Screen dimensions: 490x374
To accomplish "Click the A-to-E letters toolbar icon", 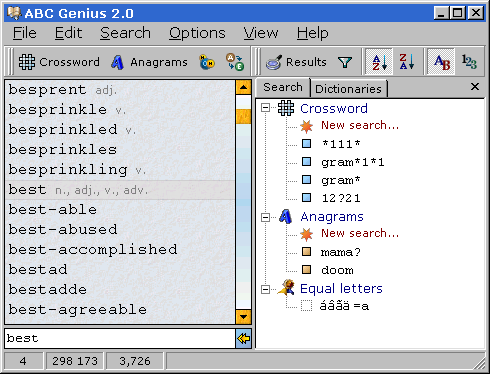I will click(235, 62).
